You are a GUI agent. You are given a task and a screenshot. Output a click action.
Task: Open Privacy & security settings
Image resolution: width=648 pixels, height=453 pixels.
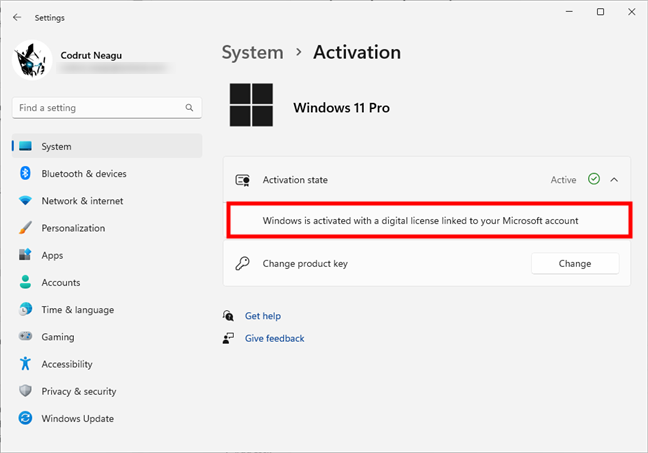[79, 391]
